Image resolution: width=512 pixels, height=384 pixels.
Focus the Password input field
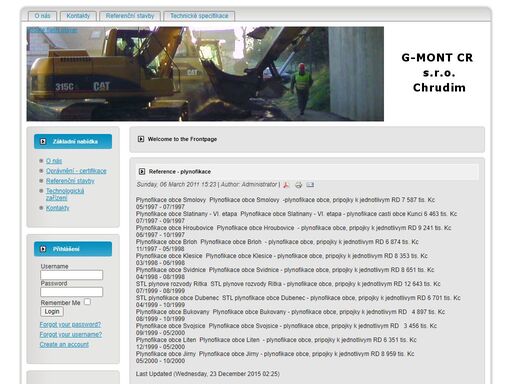tap(72, 292)
